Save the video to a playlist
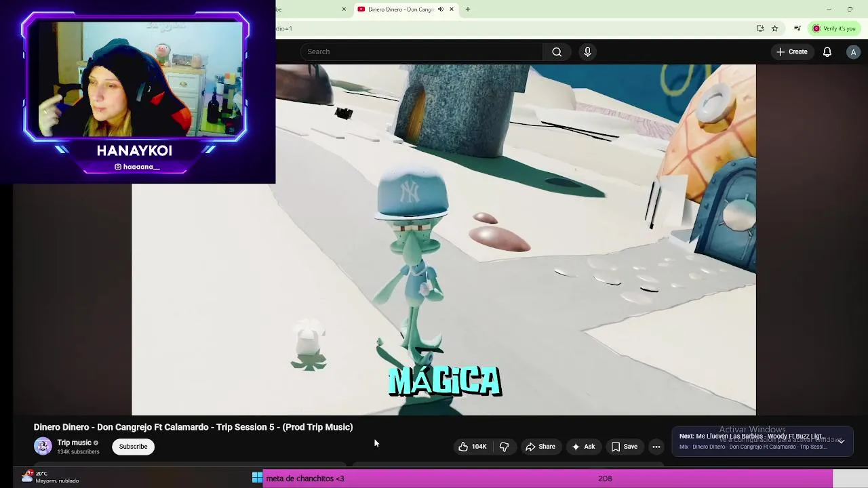Screen dimensions: 868x488 coord(624,447)
